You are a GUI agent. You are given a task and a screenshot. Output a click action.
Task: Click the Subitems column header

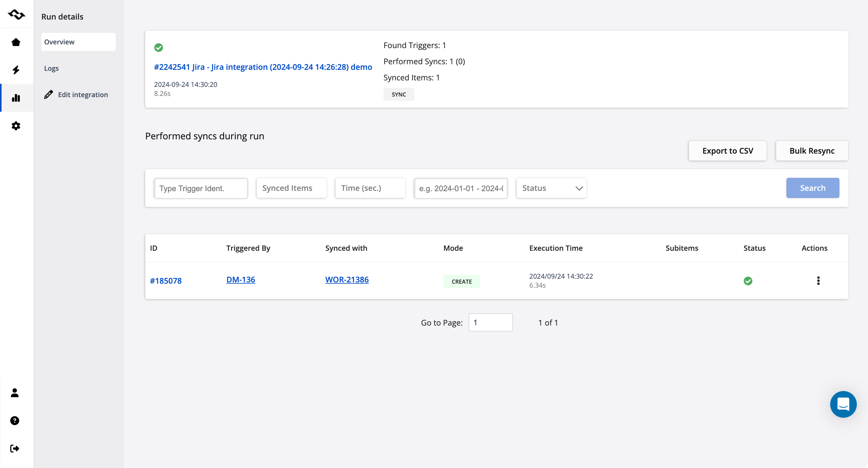coord(682,248)
